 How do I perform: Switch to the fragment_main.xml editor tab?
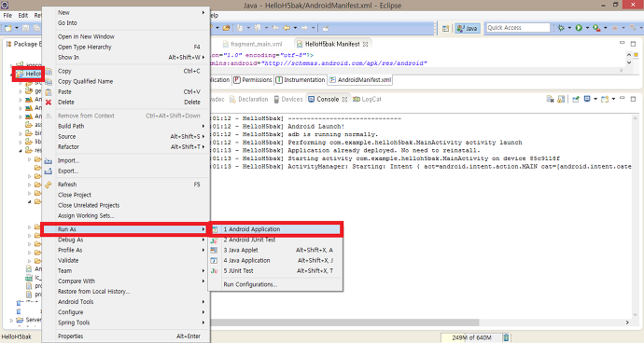pyautogui.click(x=252, y=44)
